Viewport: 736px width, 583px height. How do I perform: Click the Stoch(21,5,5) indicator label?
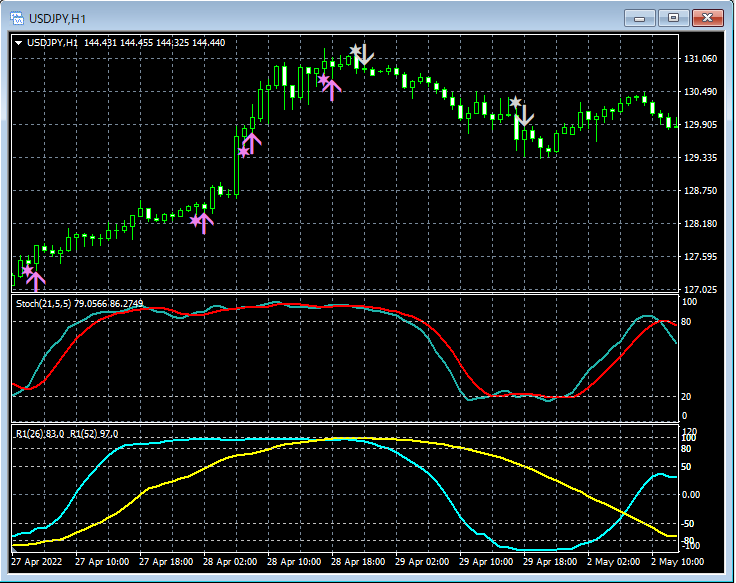point(45,302)
